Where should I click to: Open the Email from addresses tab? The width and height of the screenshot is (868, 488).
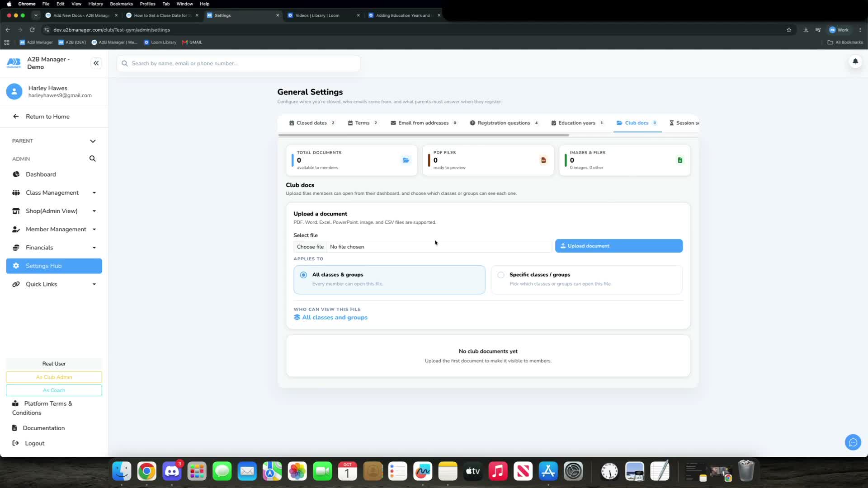(424, 123)
